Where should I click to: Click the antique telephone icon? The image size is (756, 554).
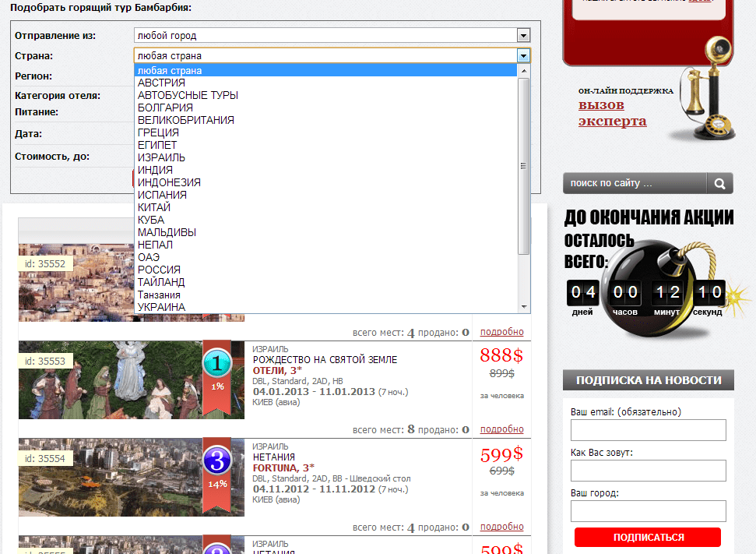point(707,90)
